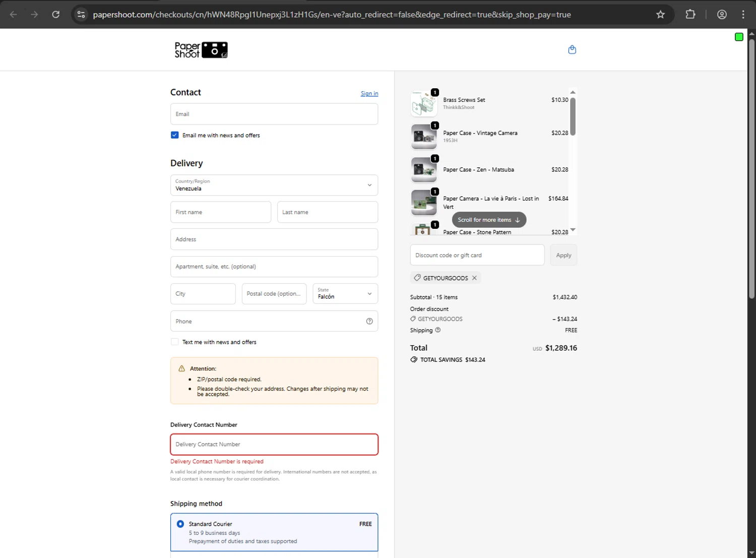Focus the Address field
Screen dimensions: 756x558
click(x=274, y=239)
